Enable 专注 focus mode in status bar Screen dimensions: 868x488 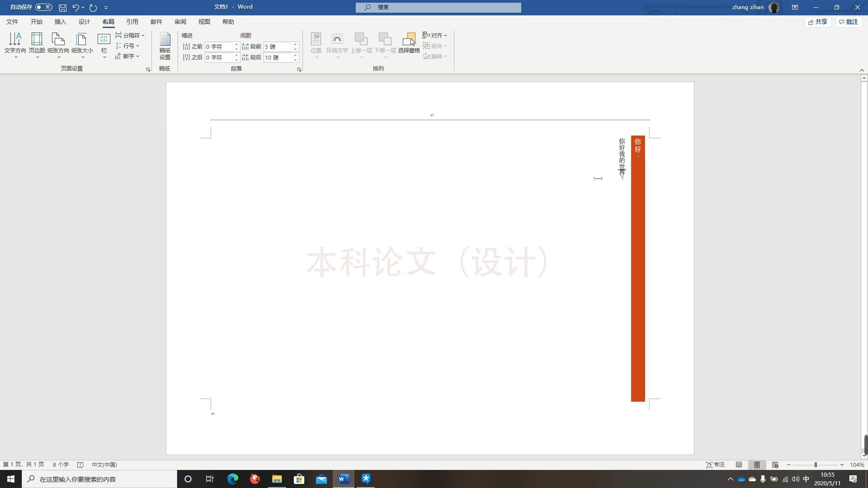click(x=715, y=465)
